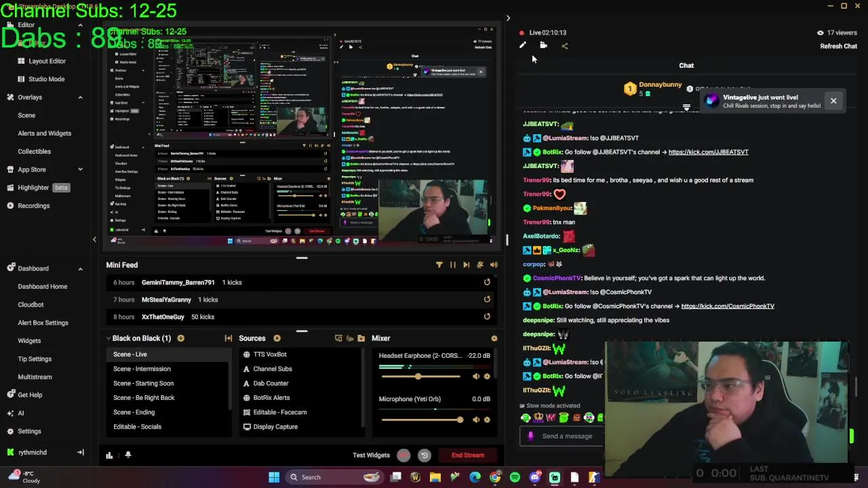Open Microphone (Yeti Orb) settings gear
This screenshot has height=488, width=868.
click(x=486, y=420)
